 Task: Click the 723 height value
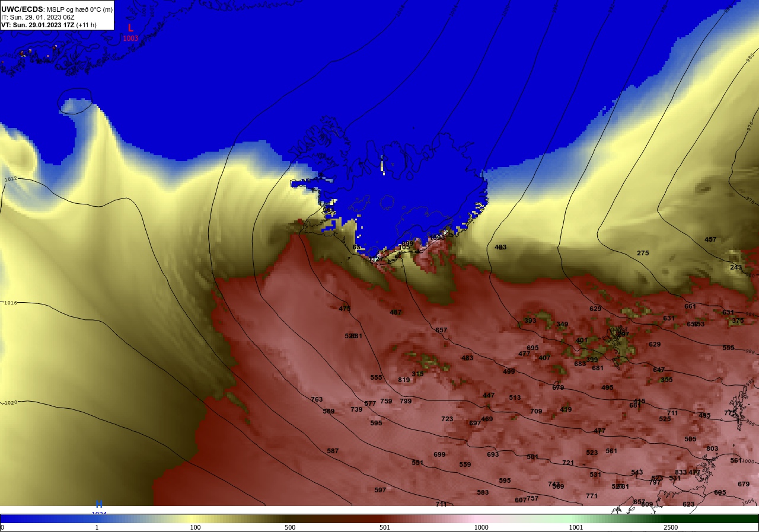(447, 419)
